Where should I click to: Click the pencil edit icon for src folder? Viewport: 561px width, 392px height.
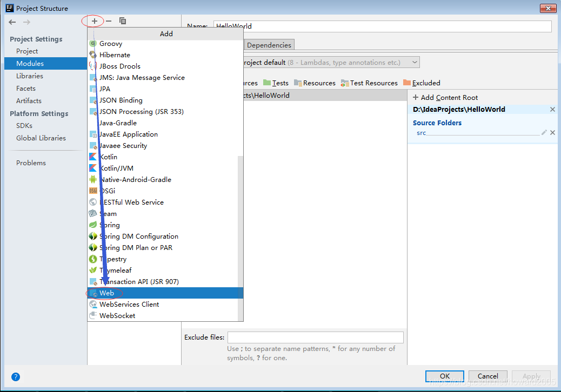[x=544, y=133]
